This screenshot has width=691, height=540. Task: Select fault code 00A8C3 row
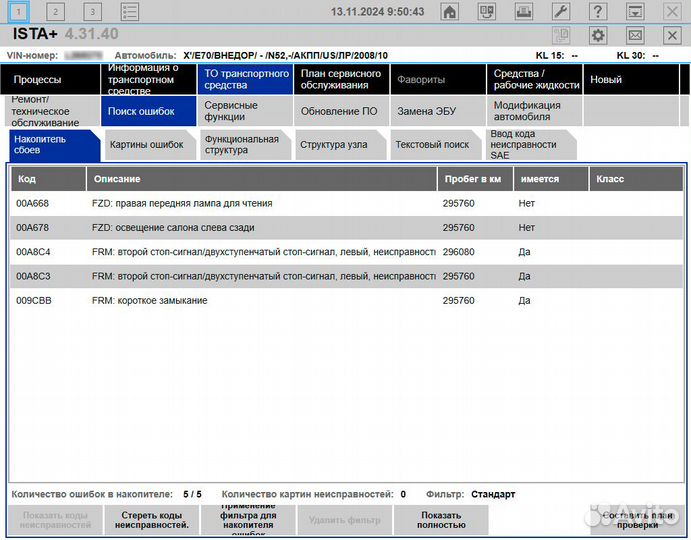coord(347,276)
